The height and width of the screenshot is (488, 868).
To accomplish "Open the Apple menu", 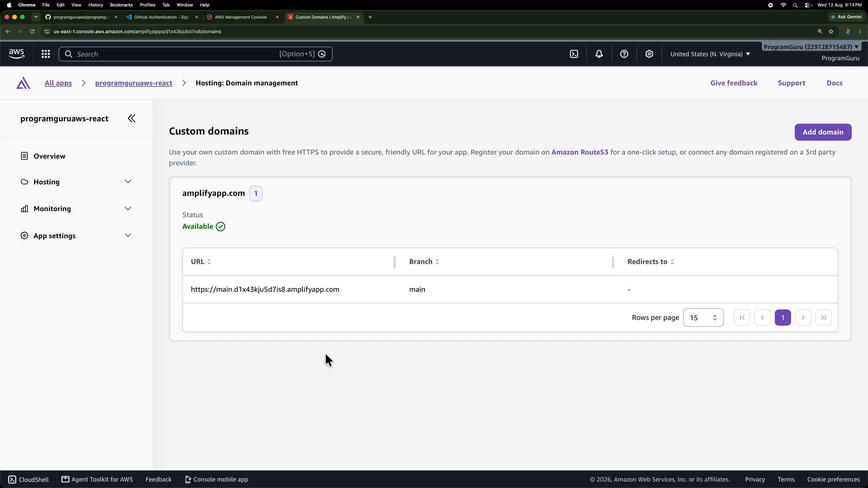I will [9, 5].
